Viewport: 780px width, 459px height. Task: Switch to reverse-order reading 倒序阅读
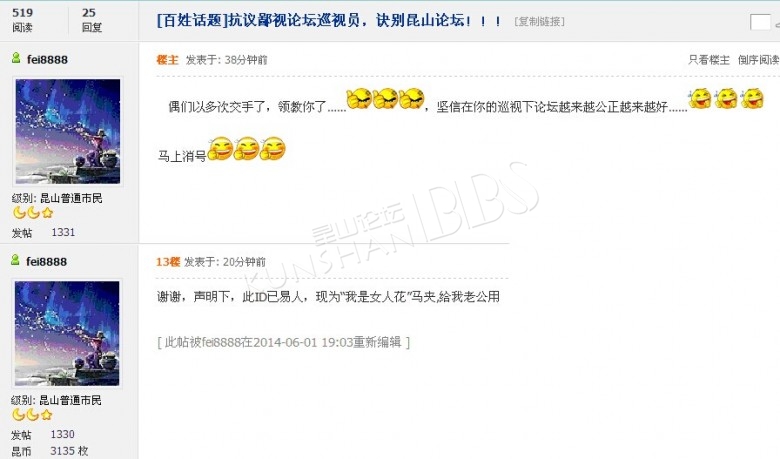click(x=759, y=60)
